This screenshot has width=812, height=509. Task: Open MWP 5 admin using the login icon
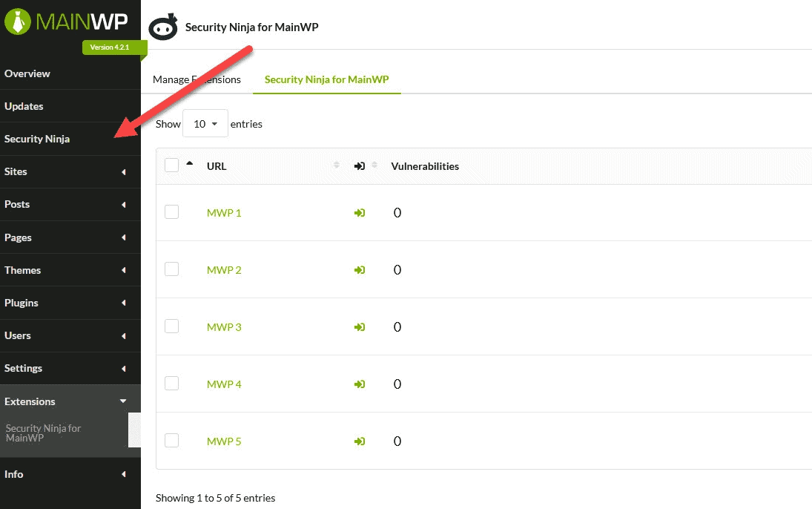(x=360, y=441)
